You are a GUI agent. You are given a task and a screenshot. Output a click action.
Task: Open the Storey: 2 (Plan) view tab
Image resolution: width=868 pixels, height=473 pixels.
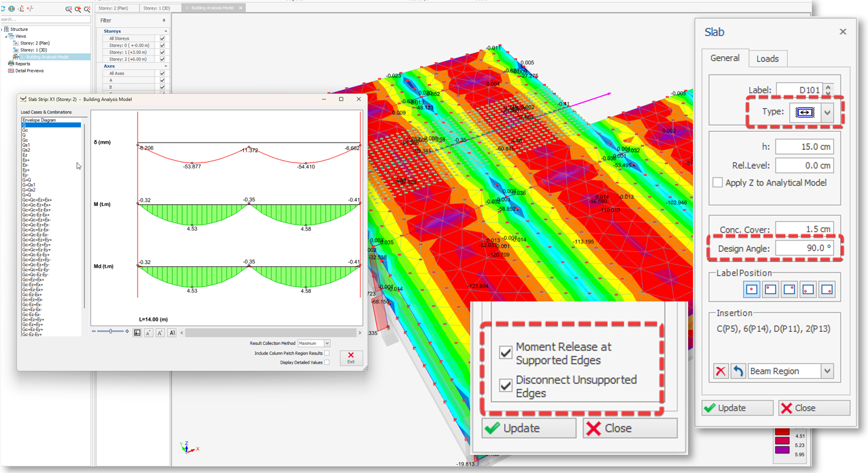tap(115, 8)
